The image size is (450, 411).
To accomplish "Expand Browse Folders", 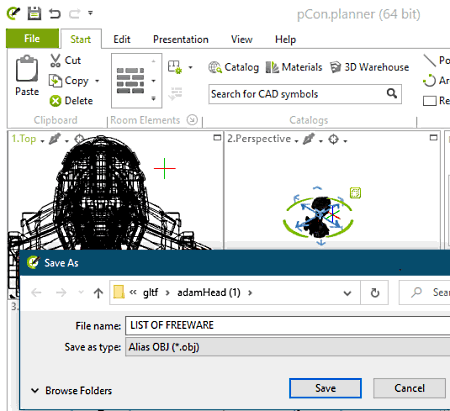I will click(x=71, y=390).
